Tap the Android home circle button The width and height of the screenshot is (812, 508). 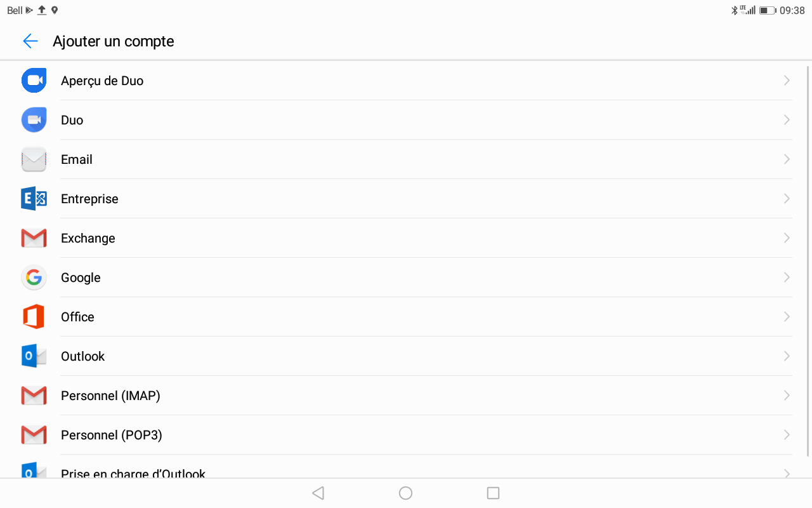point(406,493)
